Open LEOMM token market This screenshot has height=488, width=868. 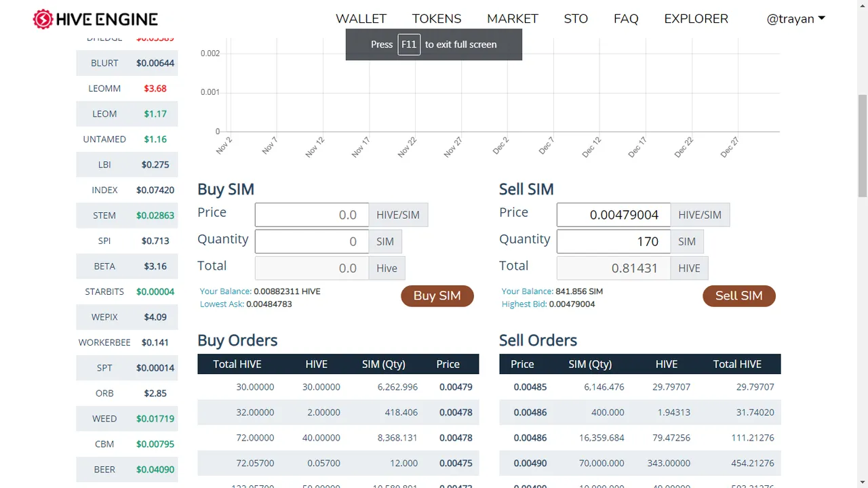[x=127, y=88]
